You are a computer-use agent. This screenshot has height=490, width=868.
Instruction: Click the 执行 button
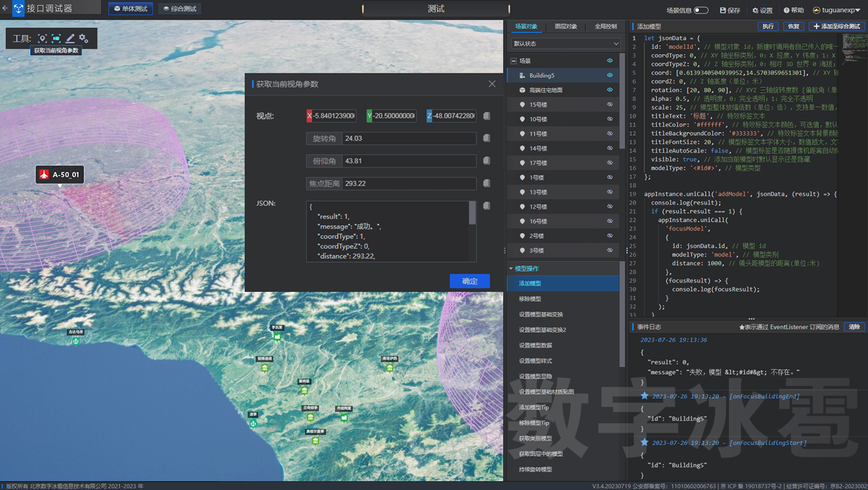click(x=768, y=26)
